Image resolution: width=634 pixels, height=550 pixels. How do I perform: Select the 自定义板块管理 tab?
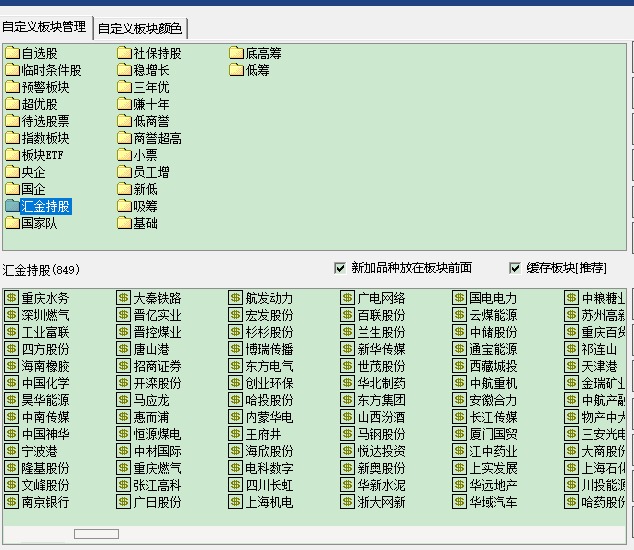click(44, 27)
